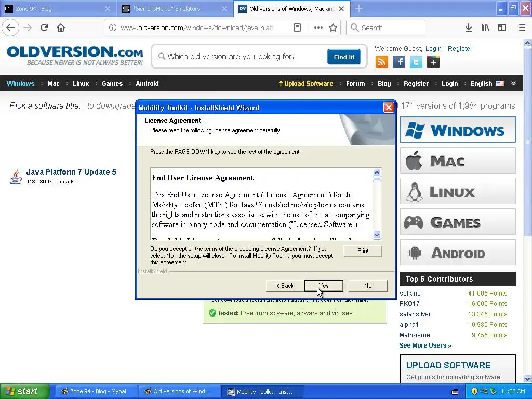The width and height of the screenshot is (532, 399).
Task: Click the Register link near Welcome Guest
Action: 460,48
